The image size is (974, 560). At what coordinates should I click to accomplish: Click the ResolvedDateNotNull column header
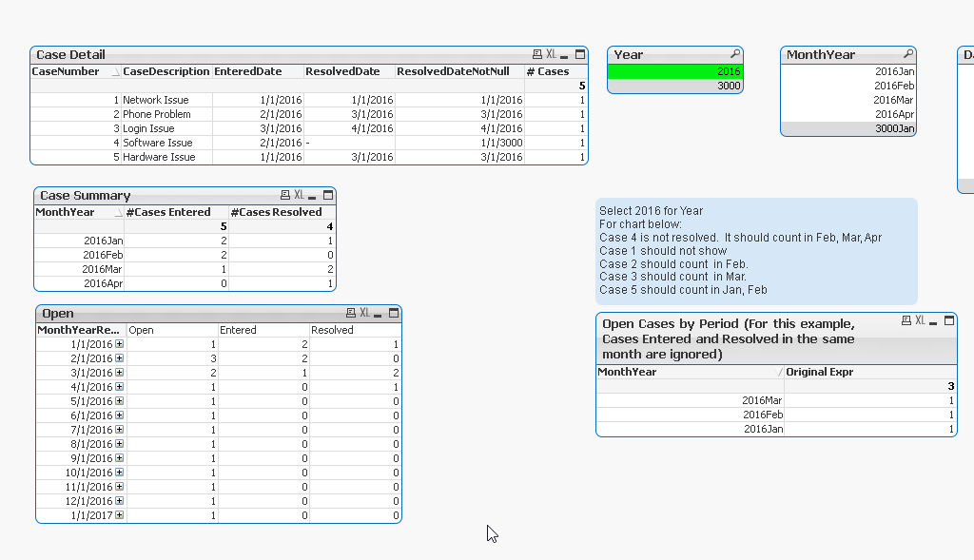pos(459,71)
